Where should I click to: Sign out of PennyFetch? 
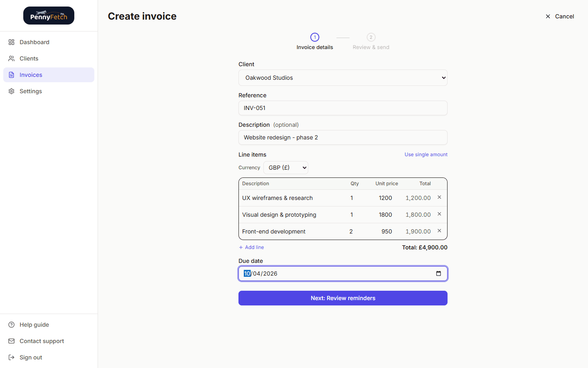(x=31, y=357)
